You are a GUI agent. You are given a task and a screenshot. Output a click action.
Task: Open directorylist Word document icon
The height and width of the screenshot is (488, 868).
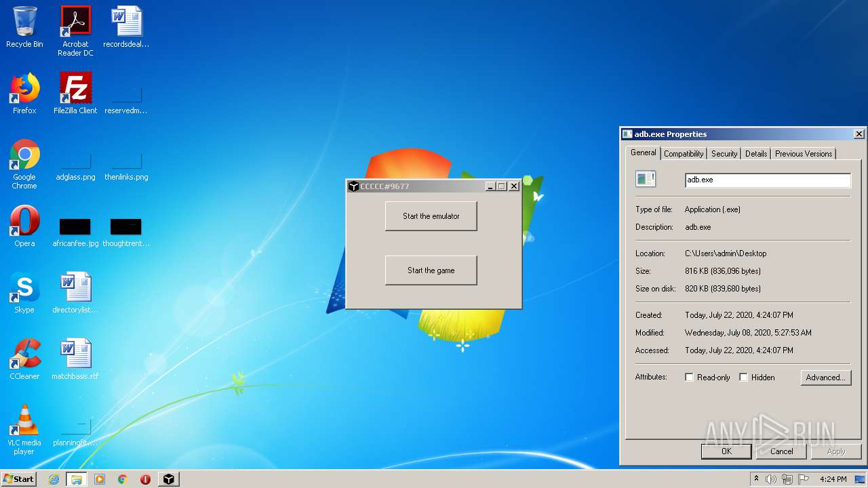tap(75, 293)
